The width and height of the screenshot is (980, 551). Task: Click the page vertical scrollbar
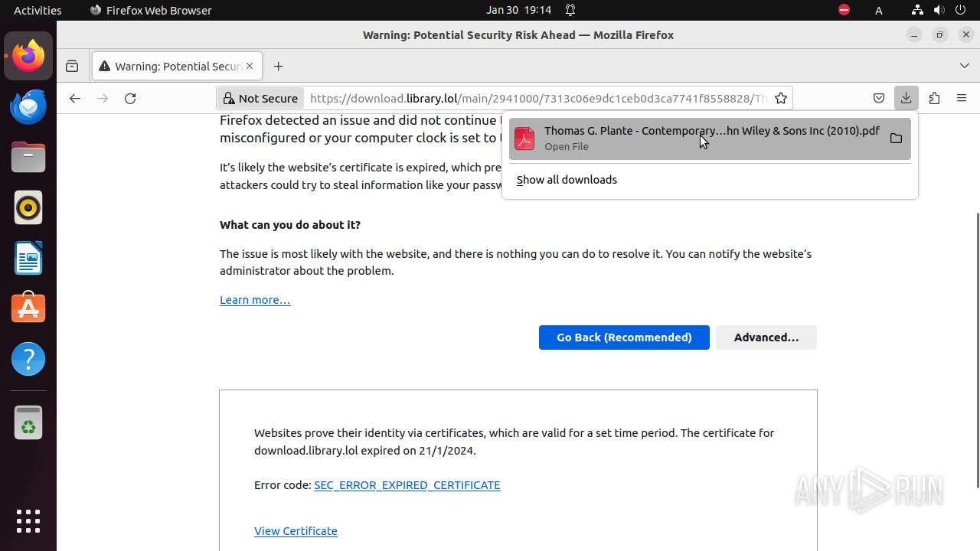click(x=977, y=350)
